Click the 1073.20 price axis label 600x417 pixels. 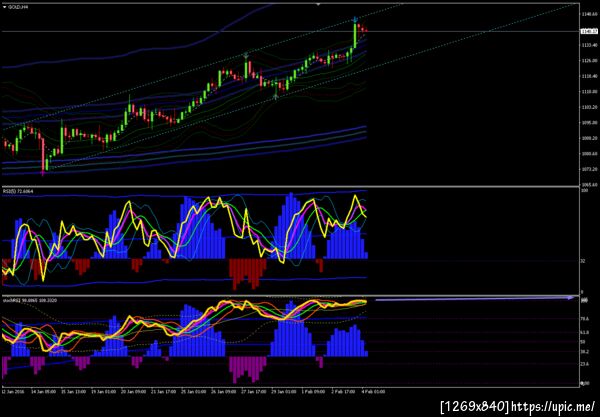(x=589, y=169)
